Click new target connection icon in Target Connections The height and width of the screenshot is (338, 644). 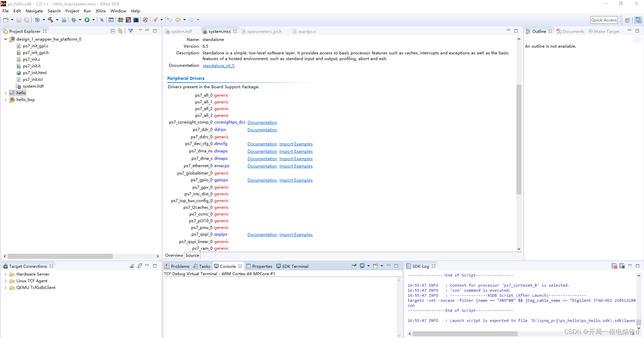(132, 266)
